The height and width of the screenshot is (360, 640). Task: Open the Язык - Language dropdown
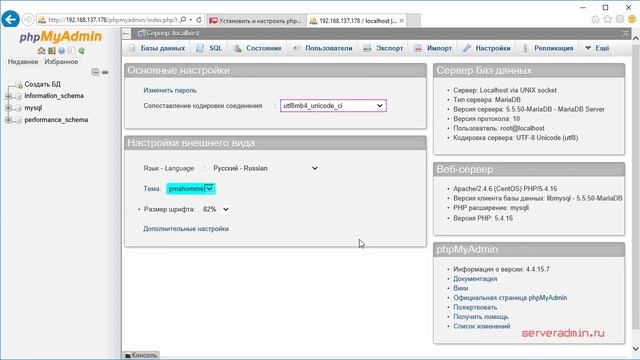pos(265,168)
